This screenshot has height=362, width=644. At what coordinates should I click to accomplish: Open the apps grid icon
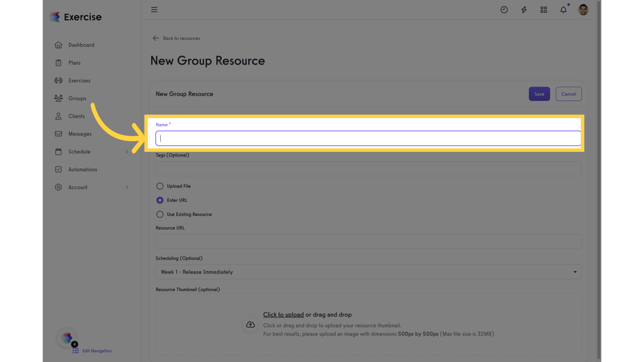544,10
